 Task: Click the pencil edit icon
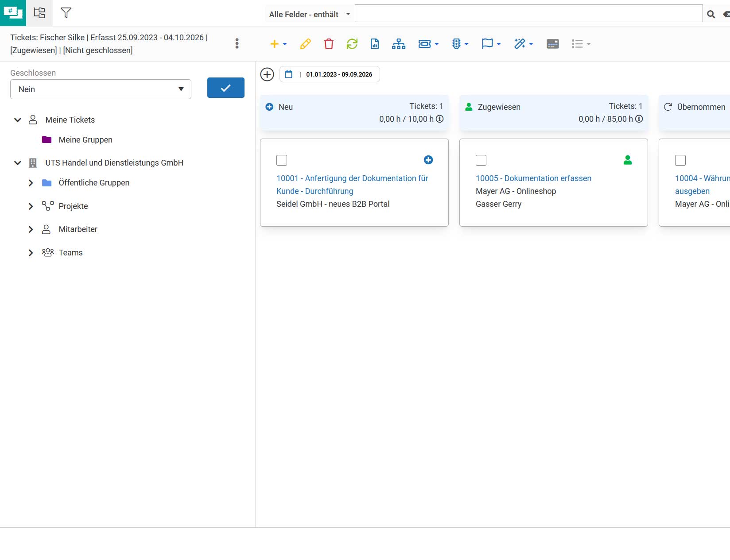coord(305,44)
